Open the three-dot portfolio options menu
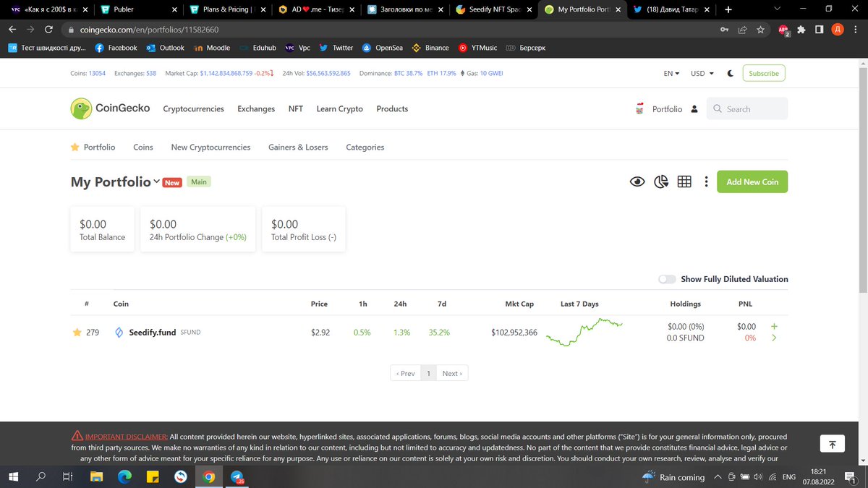The height and width of the screenshot is (488, 868). pos(706,181)
